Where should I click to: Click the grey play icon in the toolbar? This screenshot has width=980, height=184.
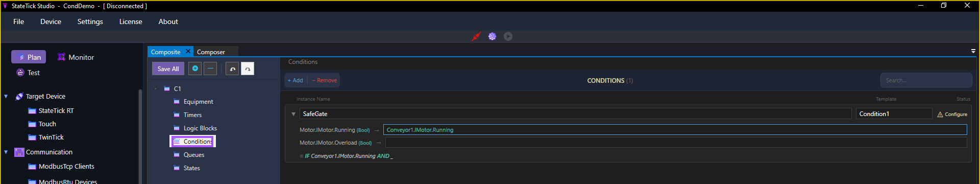point(508,36)
